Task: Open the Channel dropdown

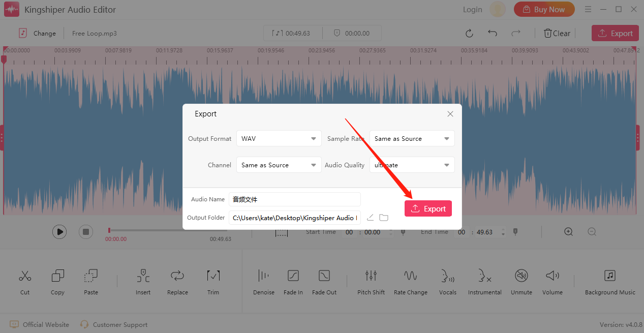Action: (279, 165)
